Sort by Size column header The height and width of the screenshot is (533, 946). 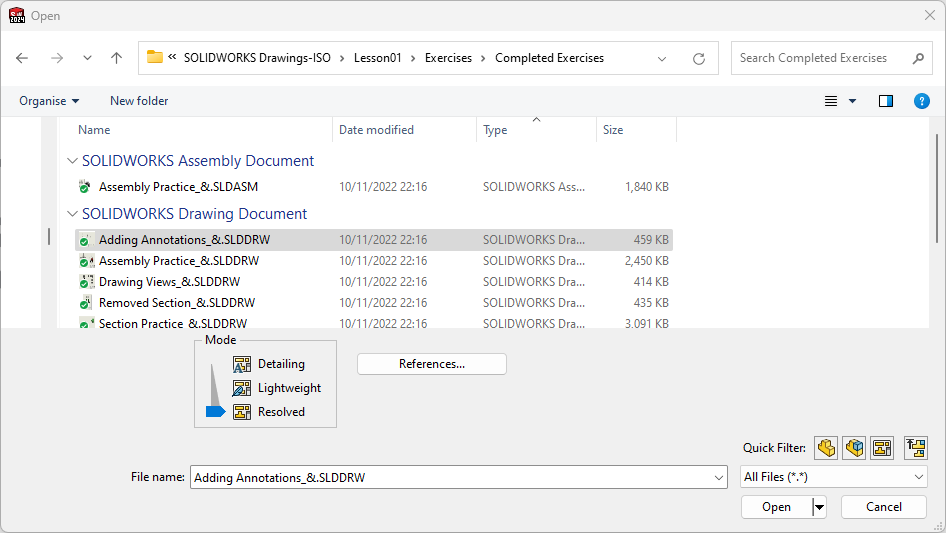click(x=613, y=130)
